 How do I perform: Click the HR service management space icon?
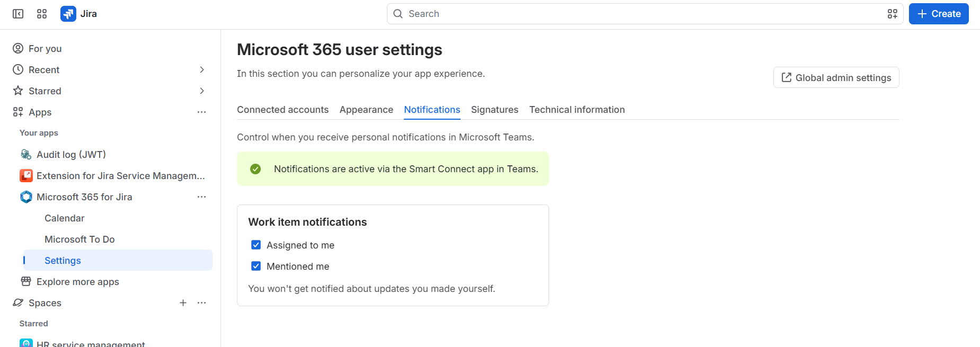point(26,343)
